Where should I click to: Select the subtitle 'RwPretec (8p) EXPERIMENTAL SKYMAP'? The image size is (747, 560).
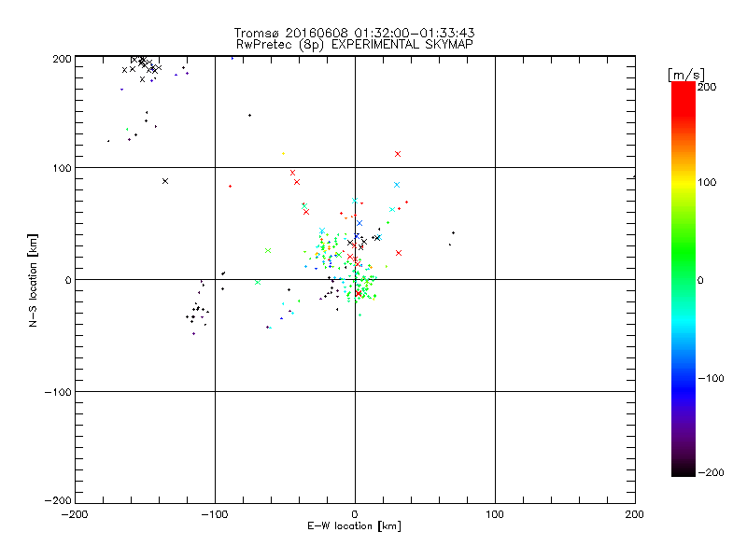pyautogui.click(x=354, y=45)
